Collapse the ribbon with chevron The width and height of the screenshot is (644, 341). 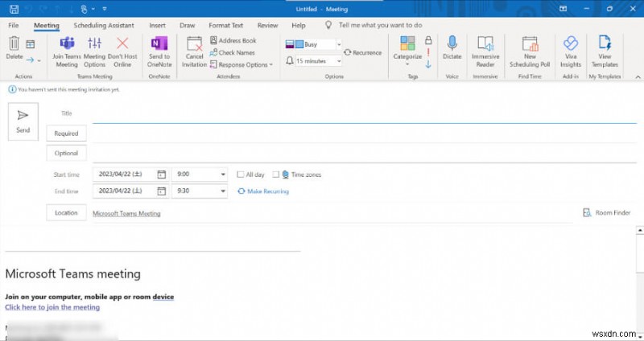638,76
